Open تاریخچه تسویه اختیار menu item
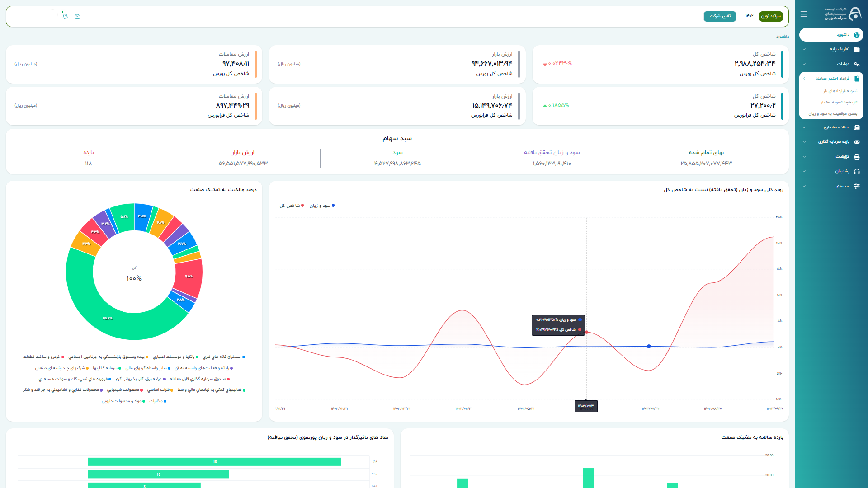868x488 pixels. [x=839, y=103]
